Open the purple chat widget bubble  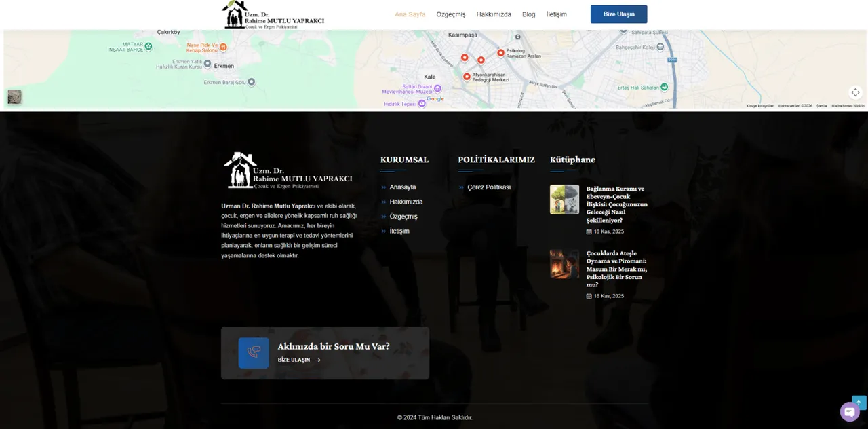[x=850, y=412]
